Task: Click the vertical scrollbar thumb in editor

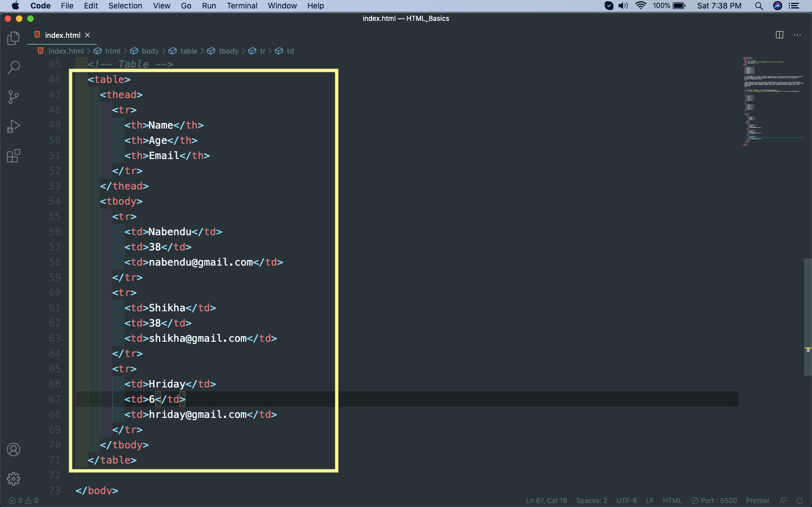Action: point(807,316)
